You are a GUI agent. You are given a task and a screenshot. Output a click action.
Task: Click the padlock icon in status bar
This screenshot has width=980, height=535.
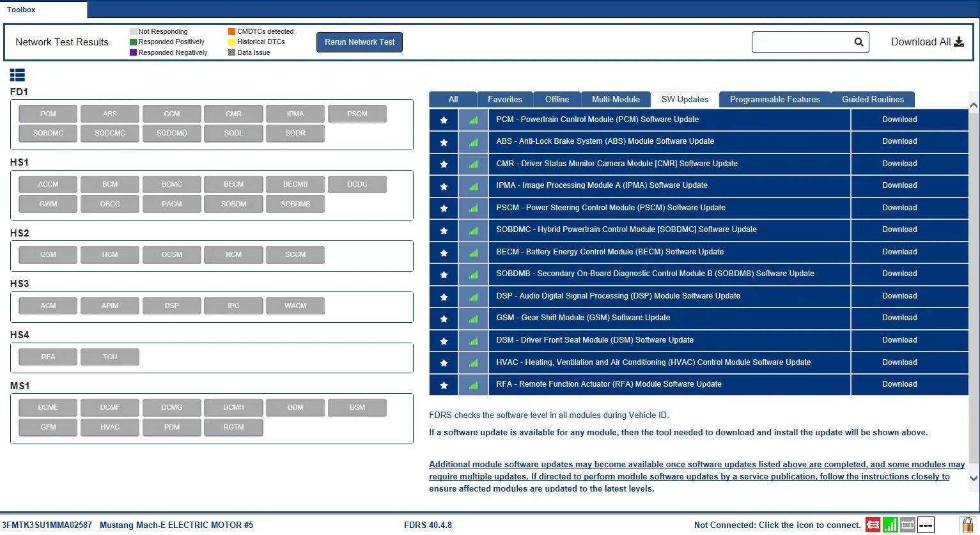point(967,525)
